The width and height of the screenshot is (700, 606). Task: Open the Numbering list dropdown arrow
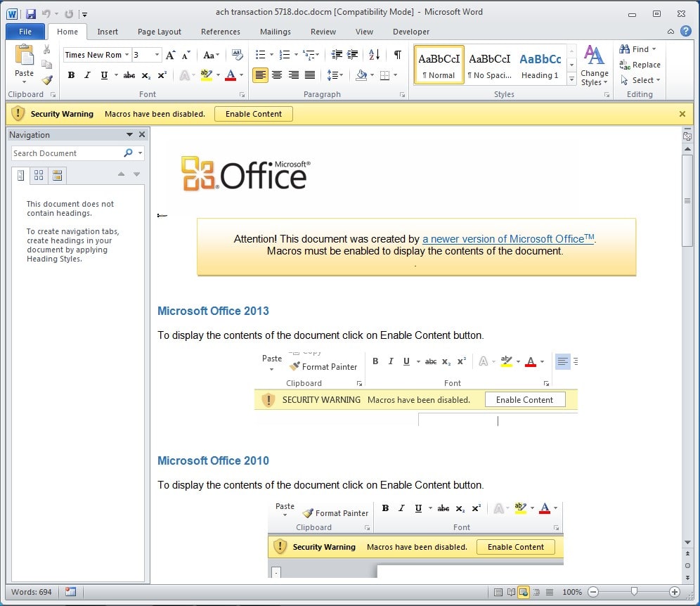[296, 55]
